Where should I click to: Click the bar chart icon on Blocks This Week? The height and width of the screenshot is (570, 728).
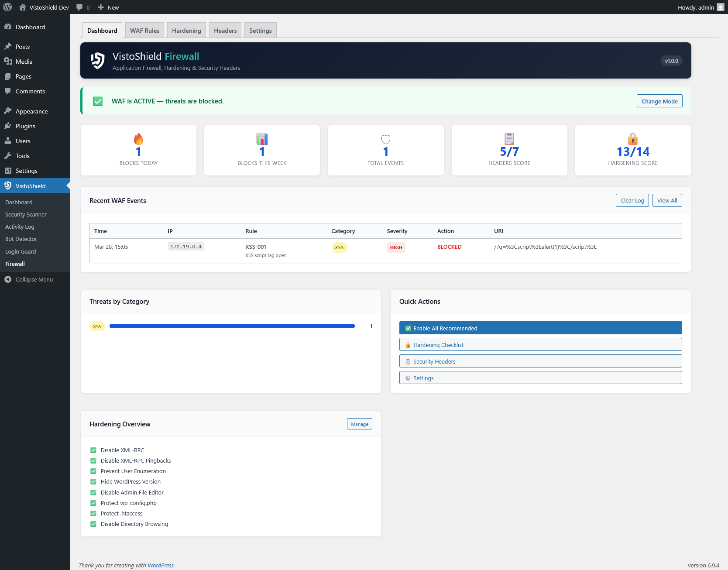[x=262, y=139]
